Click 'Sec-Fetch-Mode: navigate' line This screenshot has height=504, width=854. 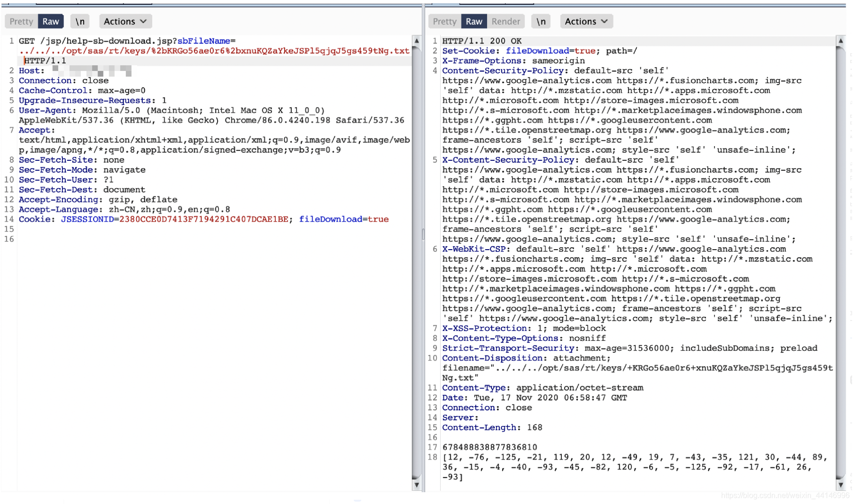[x=82, y=170]
